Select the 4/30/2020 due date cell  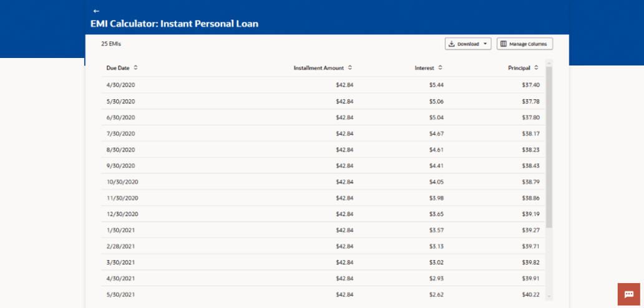121,85
